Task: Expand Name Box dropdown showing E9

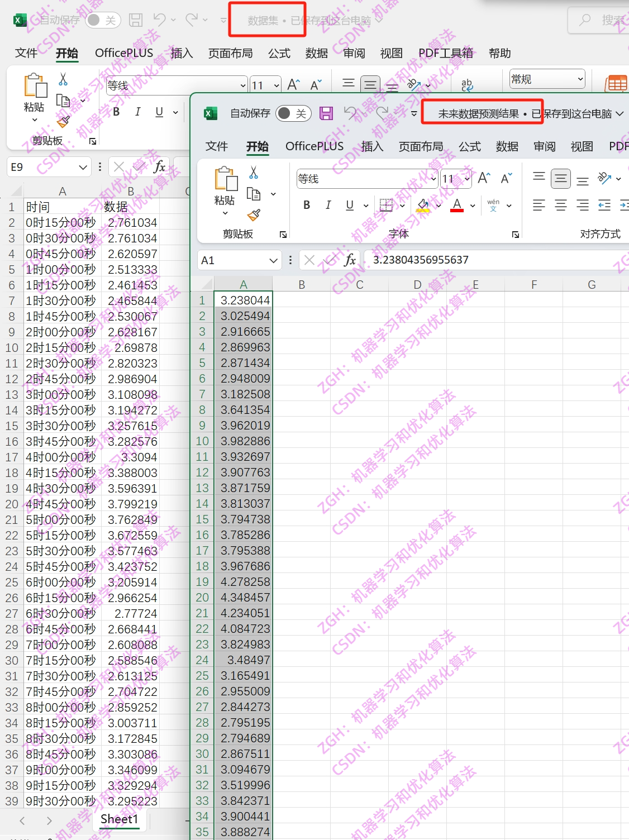Action: 83,167
